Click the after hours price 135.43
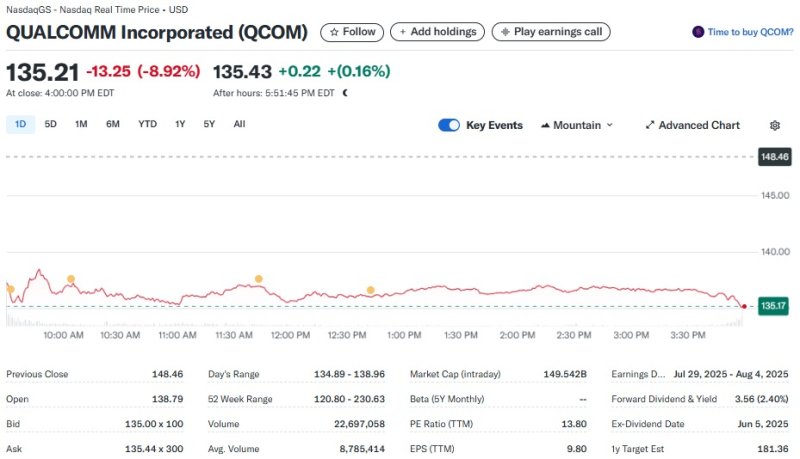Screen dimensions: 800x459 pos(242,72)
